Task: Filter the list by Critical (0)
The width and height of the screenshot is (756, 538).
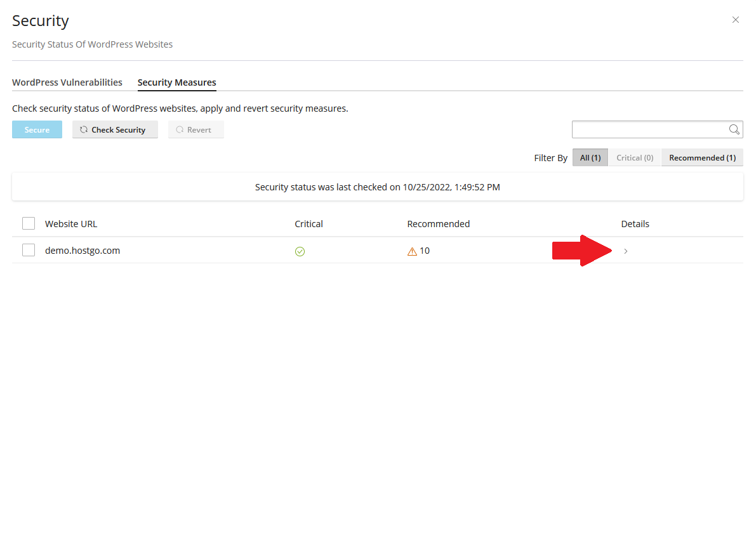Action: (x=634, y=157)
